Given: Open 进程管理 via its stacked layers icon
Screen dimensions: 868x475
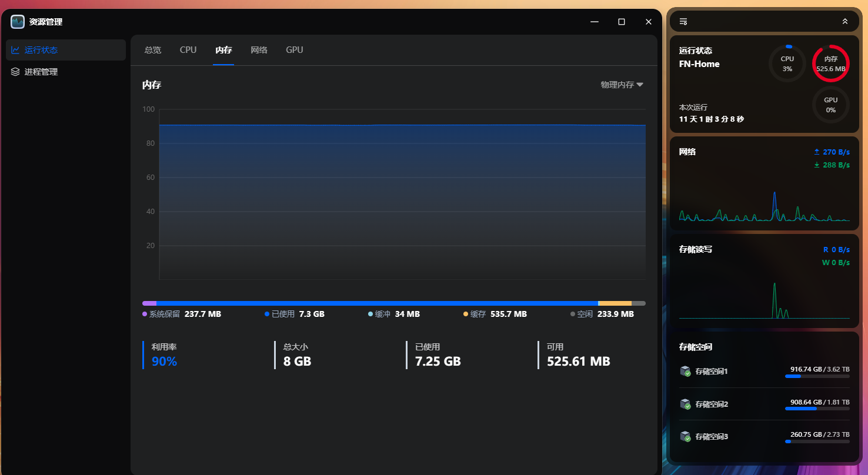Looking at the screenshot, I should pos(16,71).
